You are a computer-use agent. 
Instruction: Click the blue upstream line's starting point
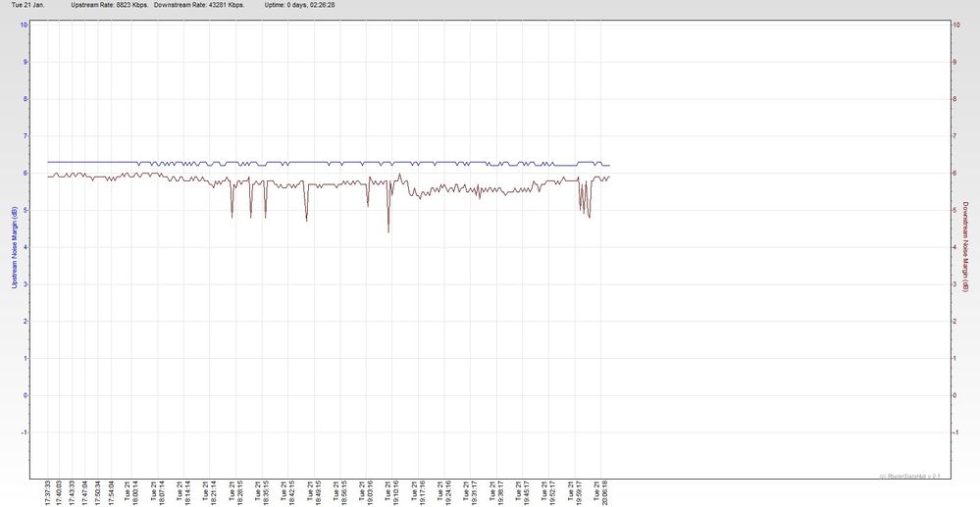pyautogui.click(x=48, y=162)
